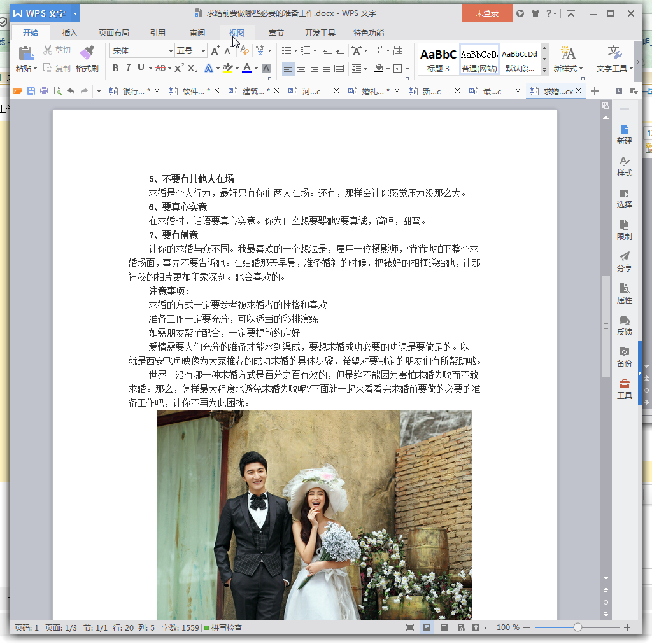
Task: Open the 宋体 font name dropdown
Action: (x=171, y=51)
